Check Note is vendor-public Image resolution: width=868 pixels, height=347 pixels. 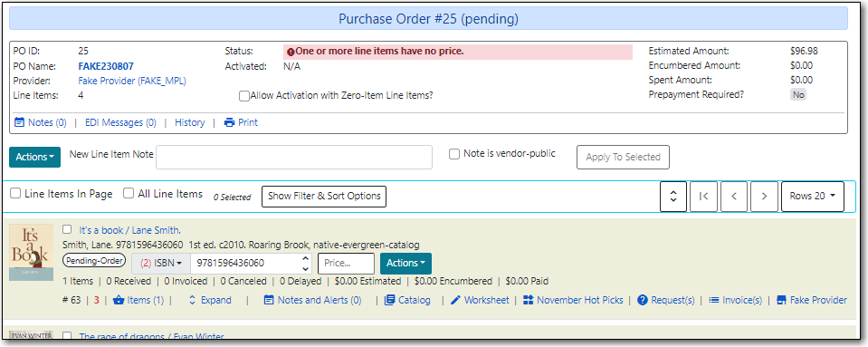point(454,154)
